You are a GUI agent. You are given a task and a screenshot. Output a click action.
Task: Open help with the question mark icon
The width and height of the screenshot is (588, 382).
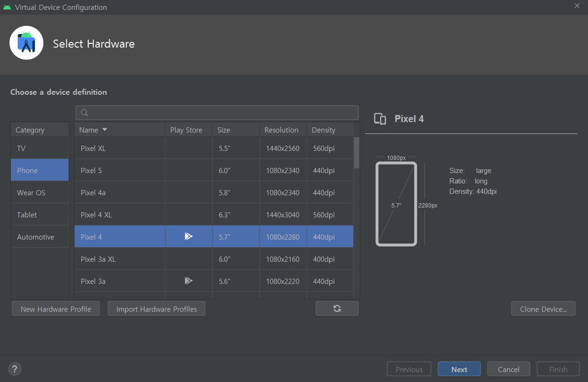coord(15,369)
